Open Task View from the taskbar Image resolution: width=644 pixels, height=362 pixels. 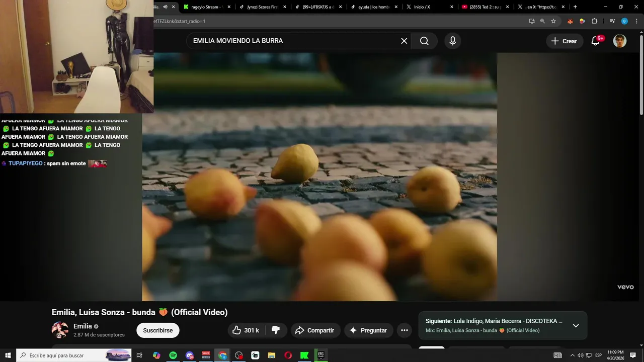140,355
